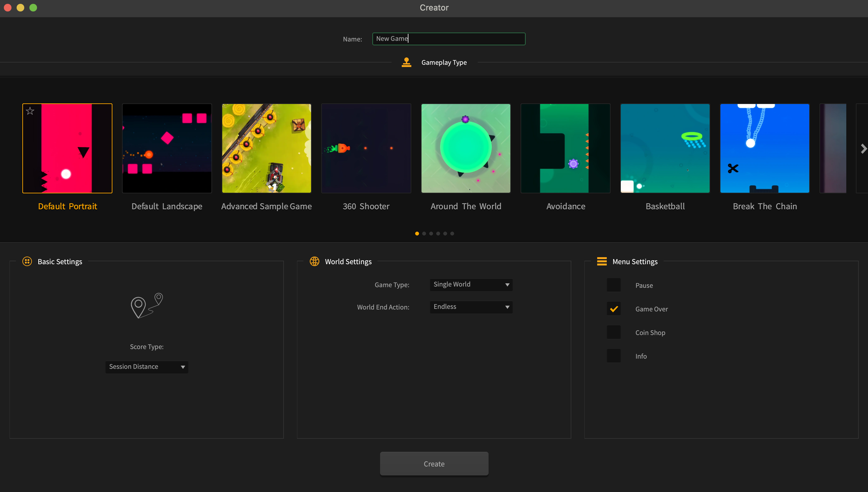The image size is (868, 492).
Task: Enable the Info option
Action: click(614, 355)
